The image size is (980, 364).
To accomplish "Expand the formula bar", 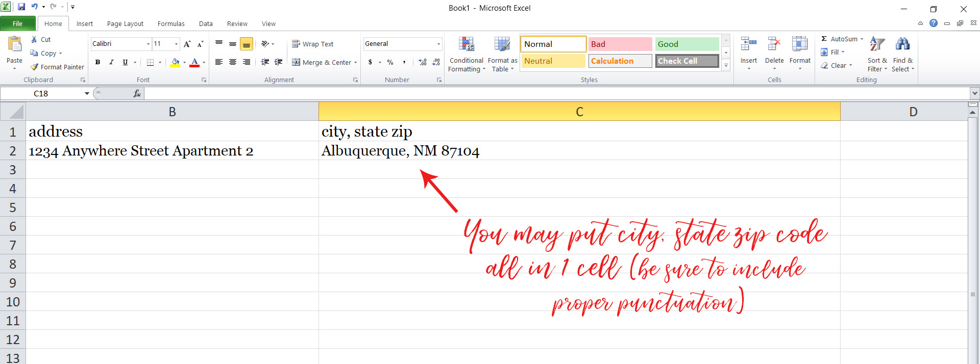I will tap(975, 93).
